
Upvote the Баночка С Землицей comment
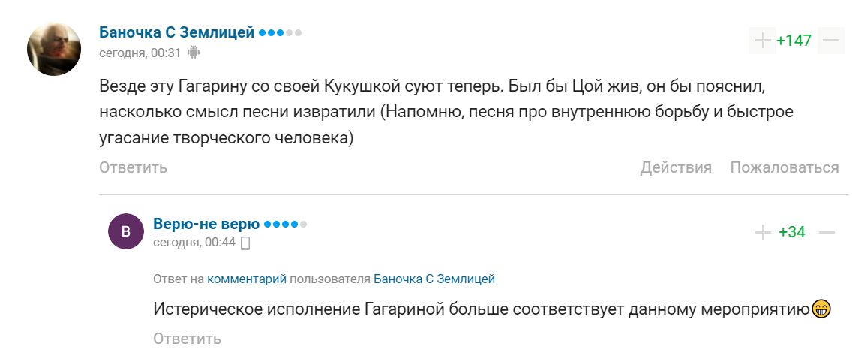pos(762,41)
